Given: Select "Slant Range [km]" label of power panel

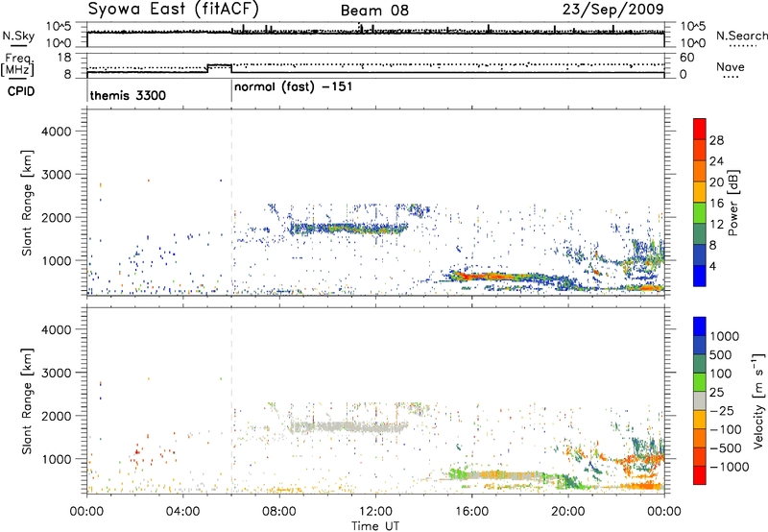Looking at the screenshot, I should coord(27,203).
